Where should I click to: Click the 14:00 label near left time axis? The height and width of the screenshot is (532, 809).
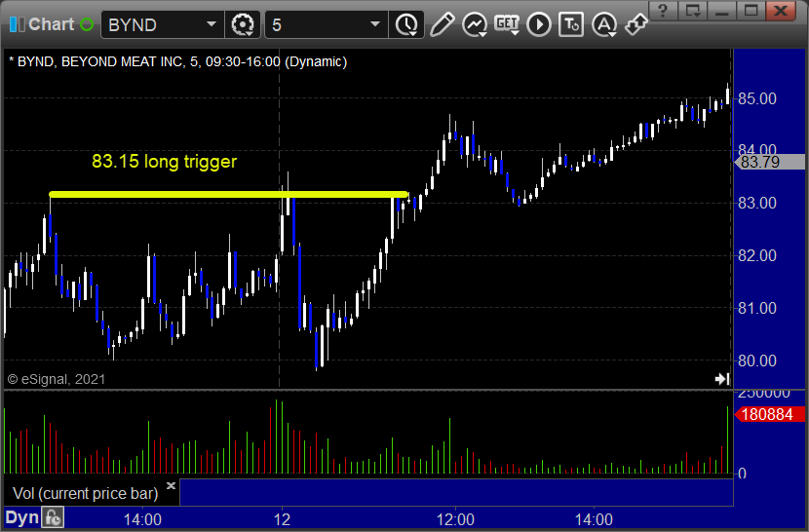142,519
